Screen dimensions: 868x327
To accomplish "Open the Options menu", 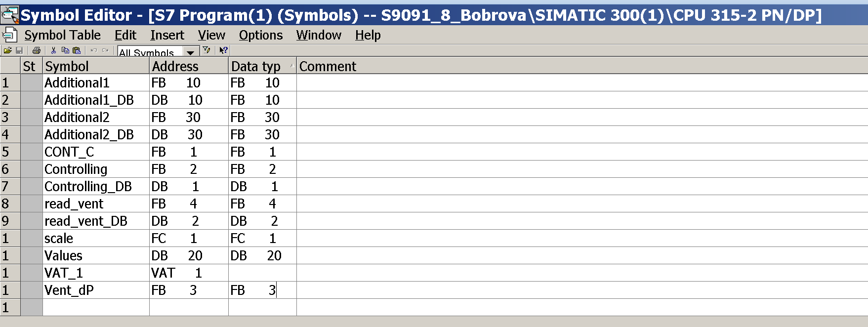I will click(261, 35).
